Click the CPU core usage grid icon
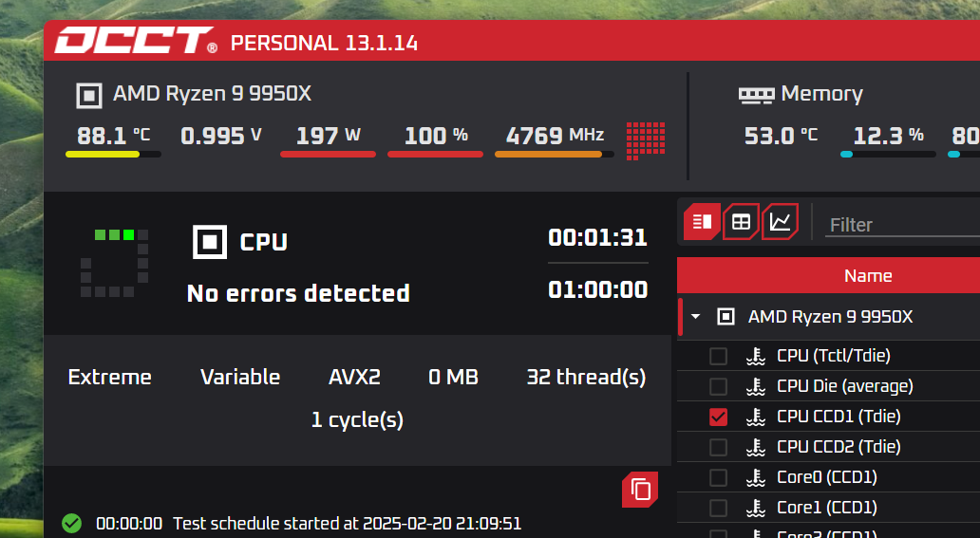Screen dimensions: 980x538 (x=646, y=140)
